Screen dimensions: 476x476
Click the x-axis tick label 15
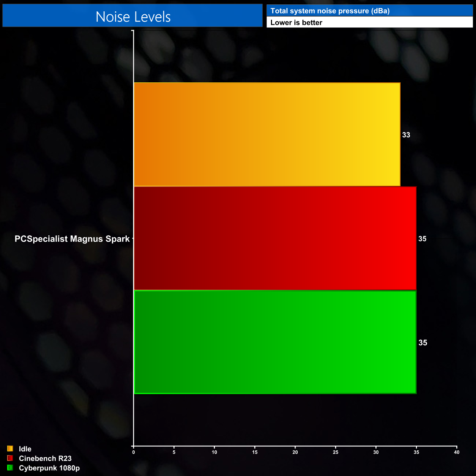click(255, 452)
